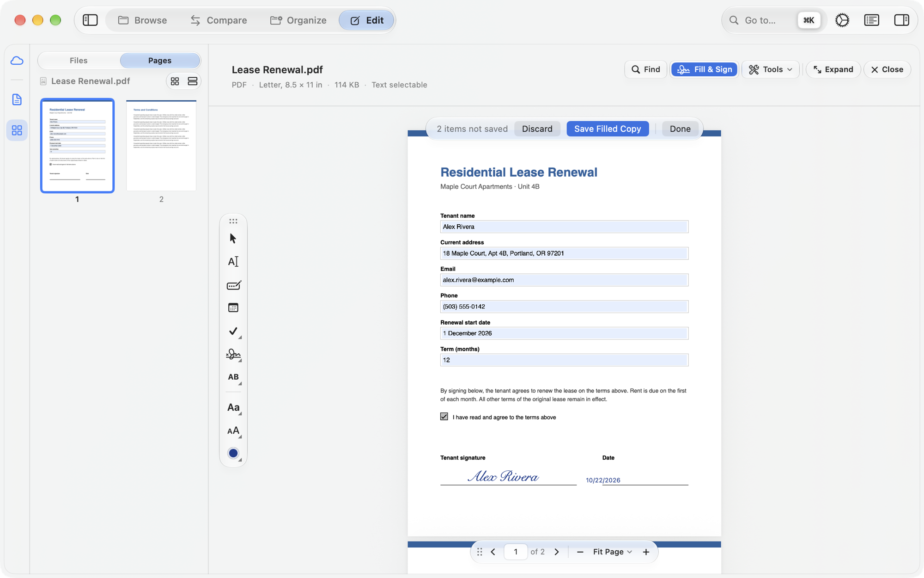
Task: Select the checkmark stamp tool
Action: pos(233,331)
